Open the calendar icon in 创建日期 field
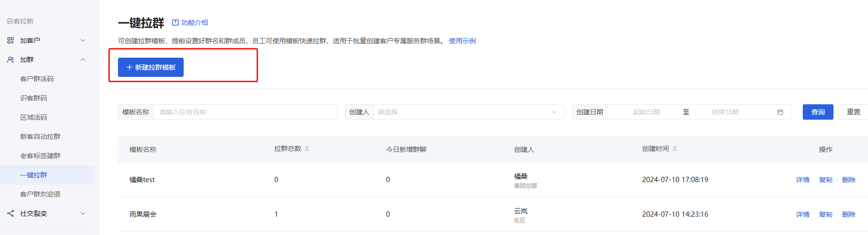 tap(780, 112)
